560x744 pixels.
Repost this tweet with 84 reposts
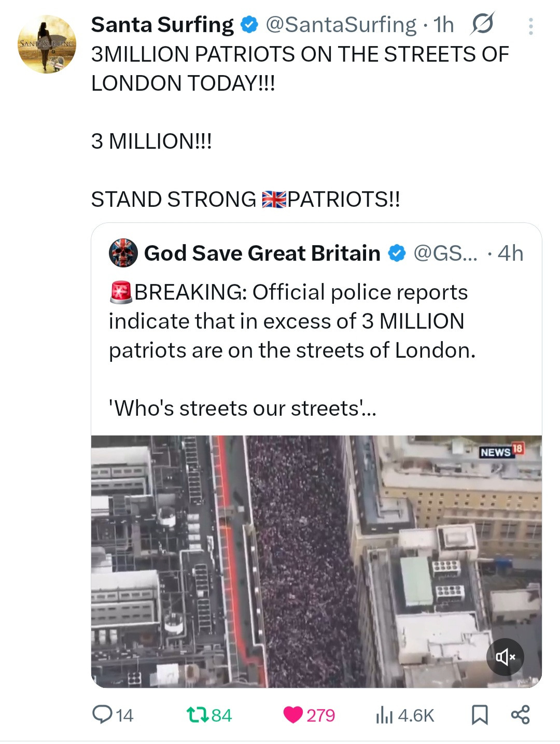209,715
